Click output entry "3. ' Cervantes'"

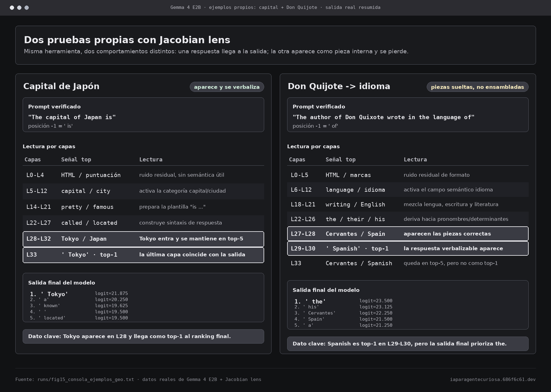pyautogui.click(x=315, y=313)
